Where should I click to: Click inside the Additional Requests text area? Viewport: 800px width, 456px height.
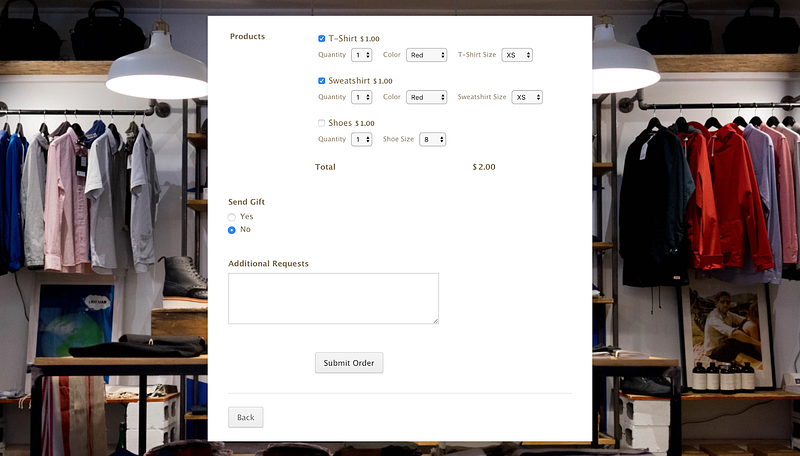[x=333, y=298]
